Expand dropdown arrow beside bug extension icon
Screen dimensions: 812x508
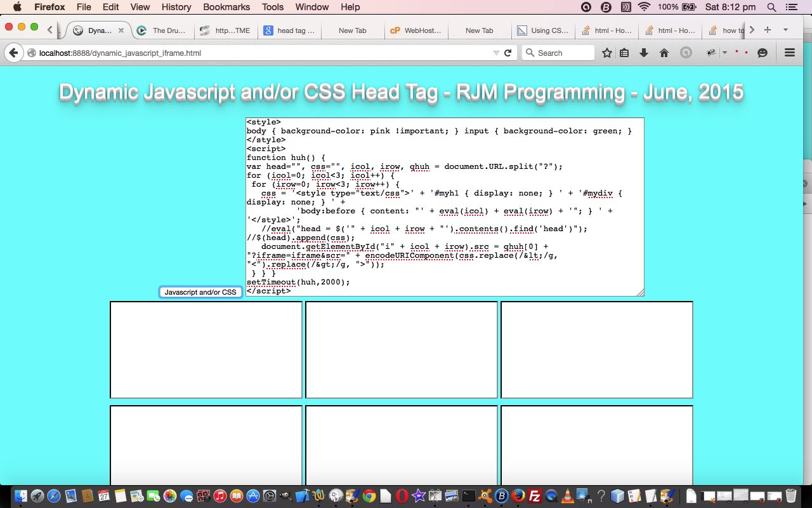click(724, 53)
